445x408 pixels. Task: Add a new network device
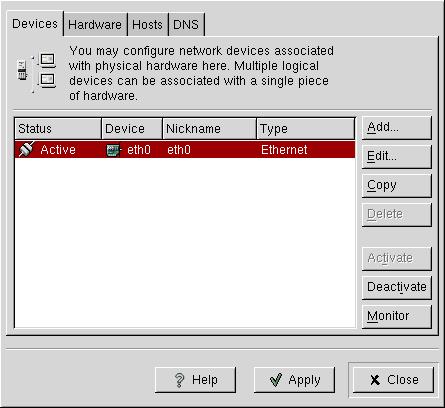[x=397, y=127]
